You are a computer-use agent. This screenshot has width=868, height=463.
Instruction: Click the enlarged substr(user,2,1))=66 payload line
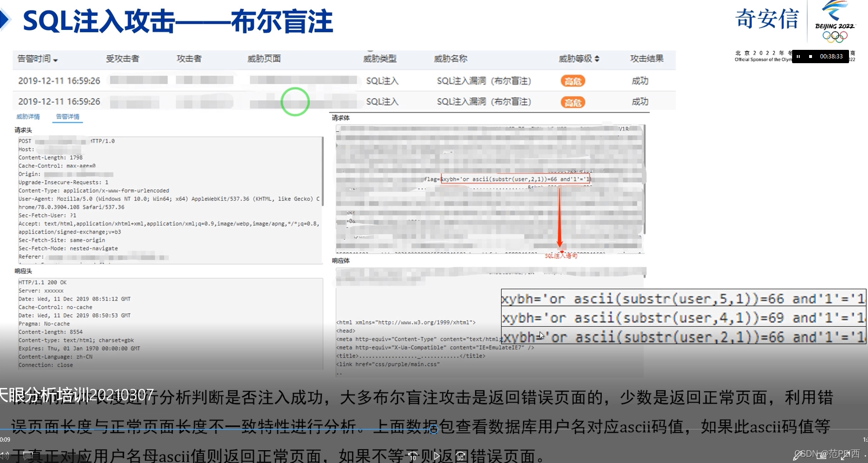point(683,337)
